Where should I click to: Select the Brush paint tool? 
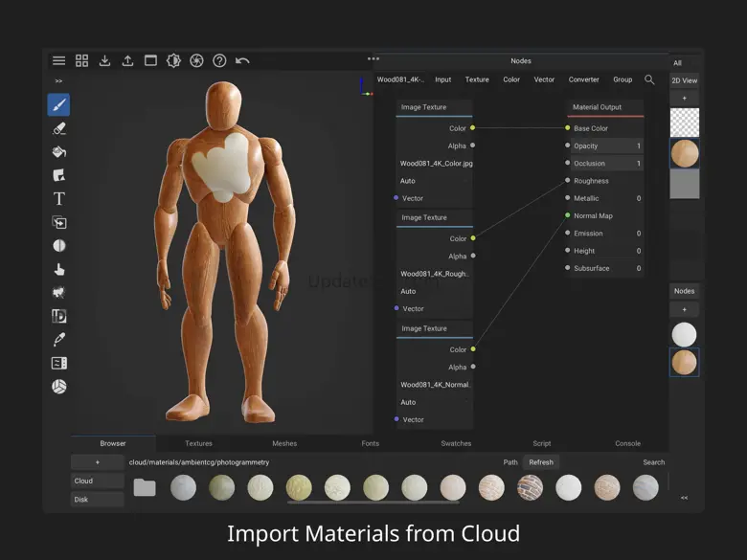point(58,105)
